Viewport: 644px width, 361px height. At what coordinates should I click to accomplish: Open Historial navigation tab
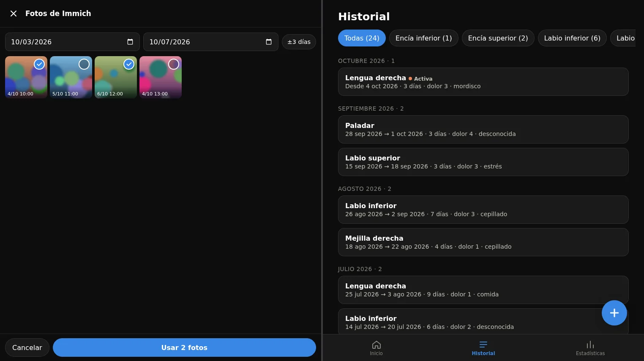483,348
